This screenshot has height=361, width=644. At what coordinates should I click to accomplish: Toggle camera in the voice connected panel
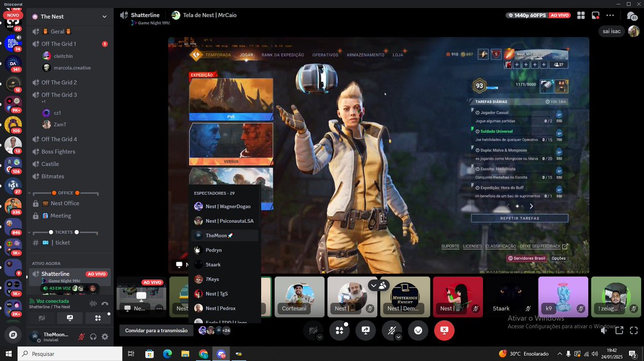42,318
